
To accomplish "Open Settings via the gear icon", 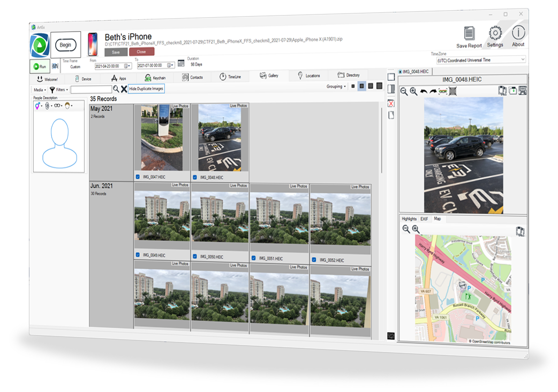I will 495,33.
